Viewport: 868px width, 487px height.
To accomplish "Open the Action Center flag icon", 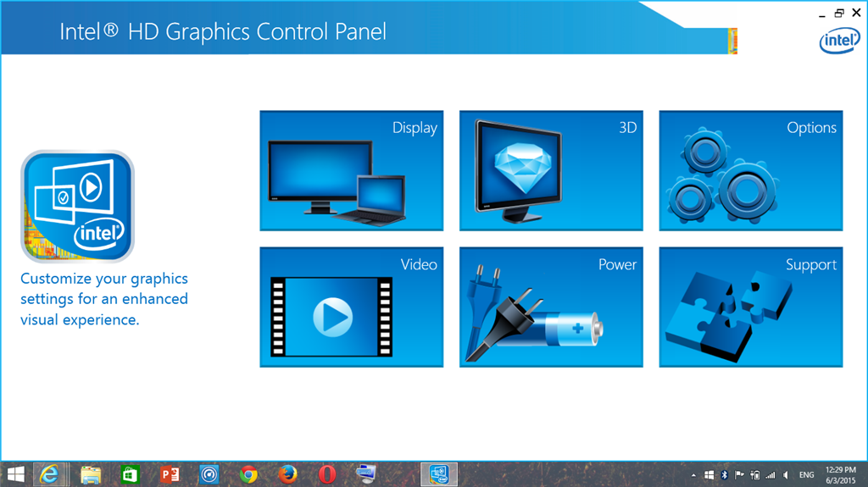I will (x=739, y=475).
